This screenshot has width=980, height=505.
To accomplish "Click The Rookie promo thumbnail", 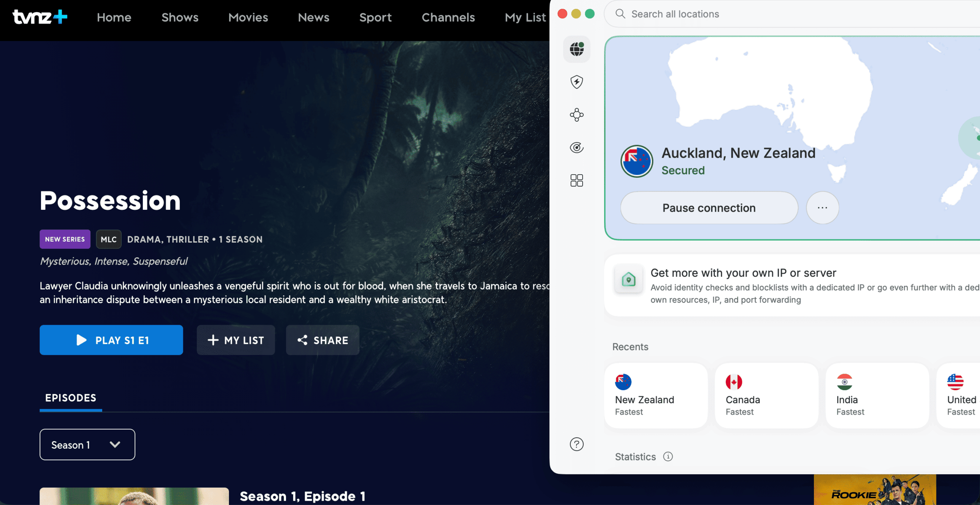I will point(875,490).
